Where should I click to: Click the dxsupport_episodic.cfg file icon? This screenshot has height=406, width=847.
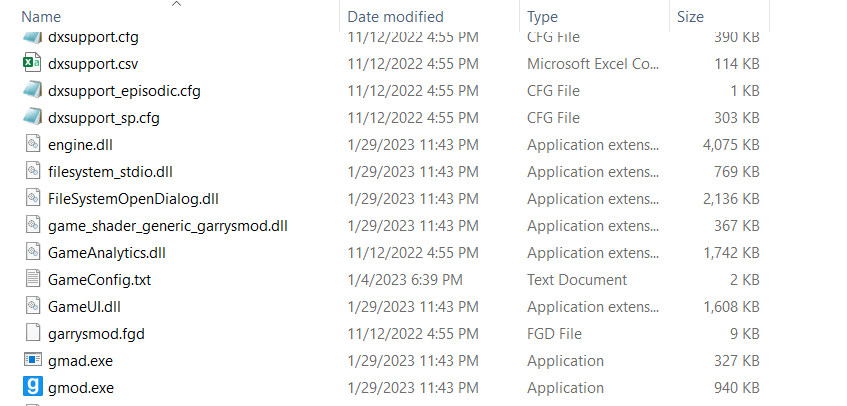pos(30,90)
